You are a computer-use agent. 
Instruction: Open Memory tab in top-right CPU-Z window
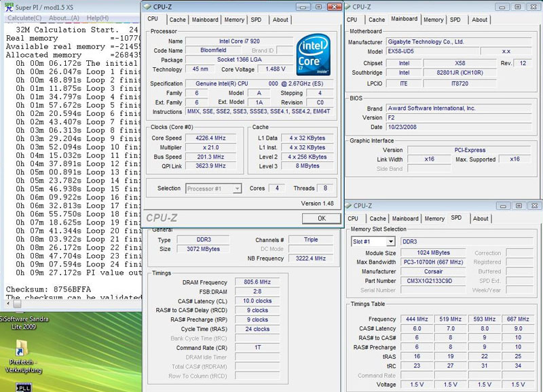(x=433, y=20)
